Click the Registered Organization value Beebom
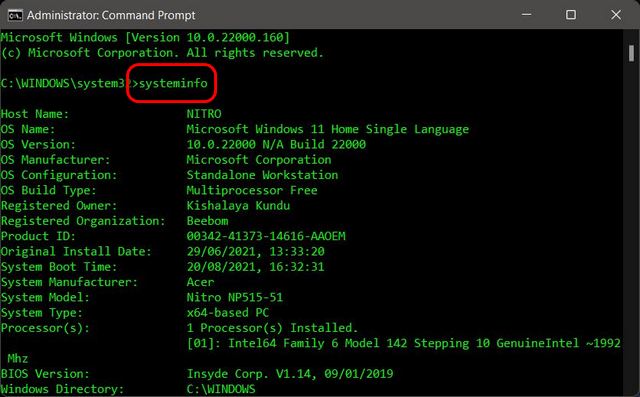 (x=207, y=221)
